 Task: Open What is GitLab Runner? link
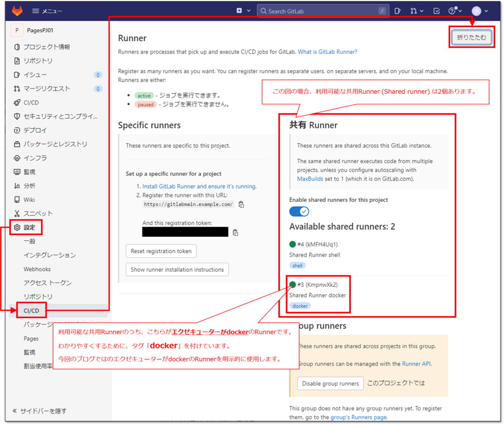[328, 52]
